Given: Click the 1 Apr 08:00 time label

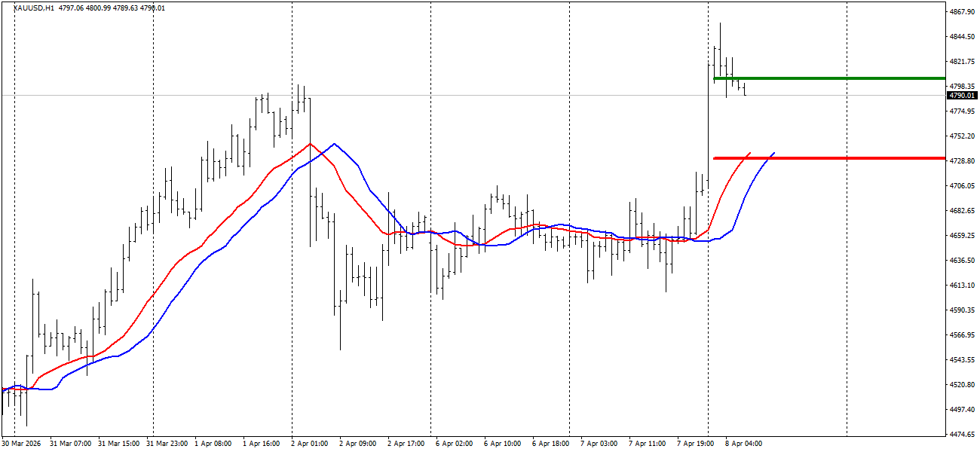Looking at the screenshot, I should [213, 444].
